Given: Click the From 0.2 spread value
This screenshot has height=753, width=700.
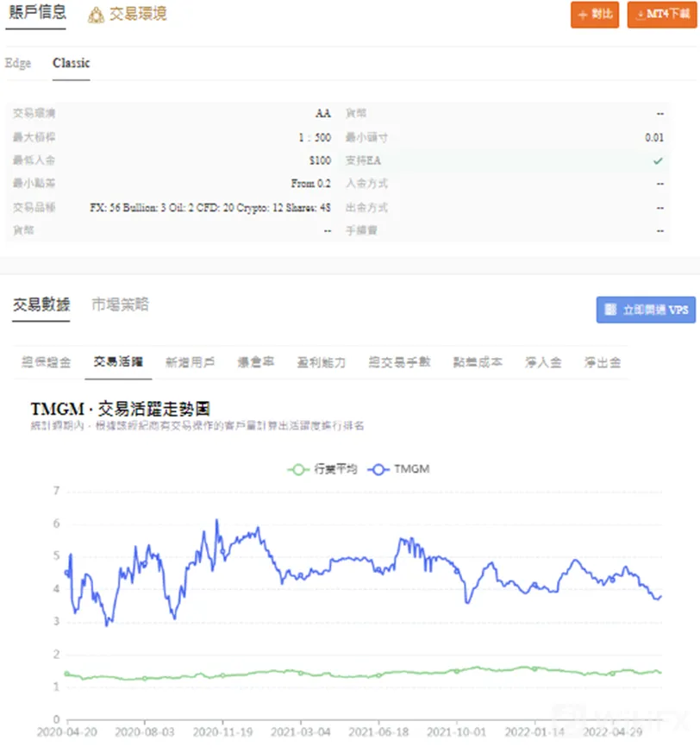Looking at the screenshot, I should point(310,184).
